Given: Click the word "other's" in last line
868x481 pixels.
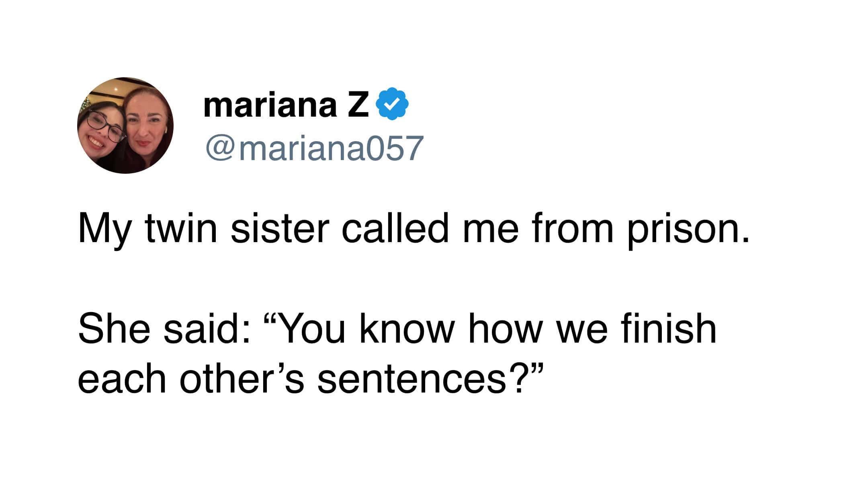Looking at the screenshot, I should click(242, 380).
